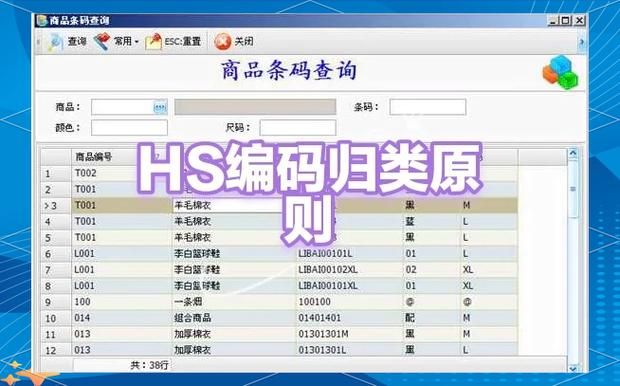The width and height of the screenshot is (620, 386).
Task: Click the 羊毛棉衣 cell in row 3
Action: pos(227,205)
